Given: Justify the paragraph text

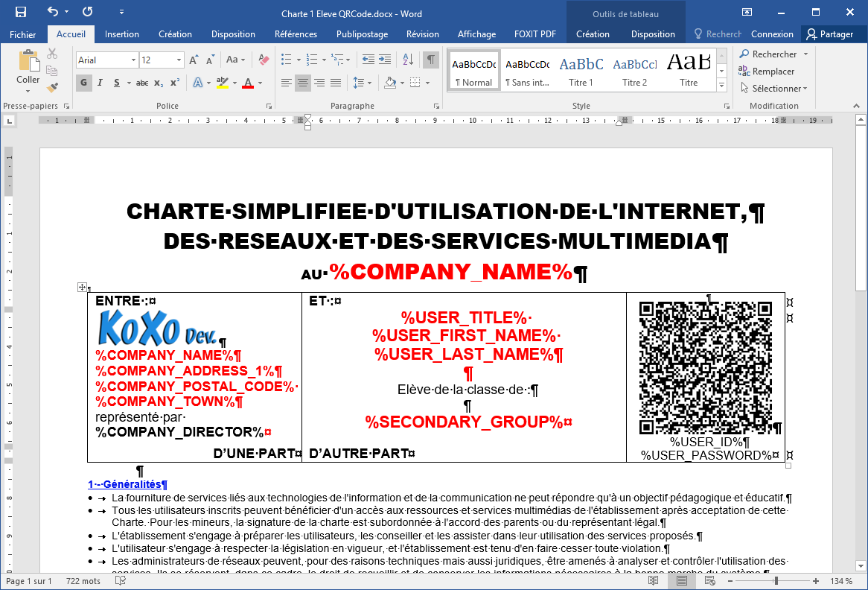Looking at the screenshot, I should coord(336,83).
